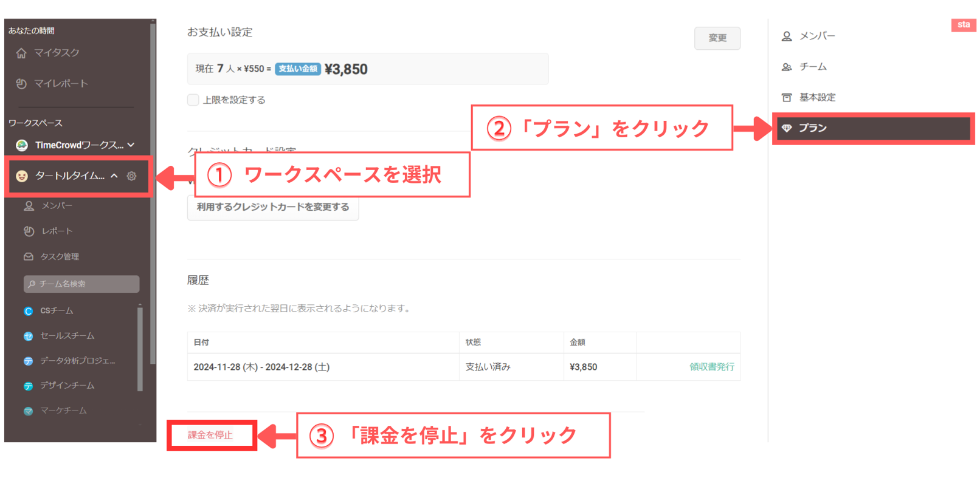Open マイレポート in the sidebar
980x492 pixels.
(61, 83)
